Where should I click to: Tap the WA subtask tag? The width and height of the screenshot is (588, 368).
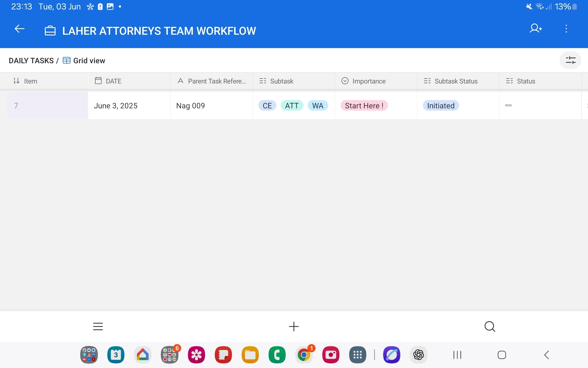(318, 105)
